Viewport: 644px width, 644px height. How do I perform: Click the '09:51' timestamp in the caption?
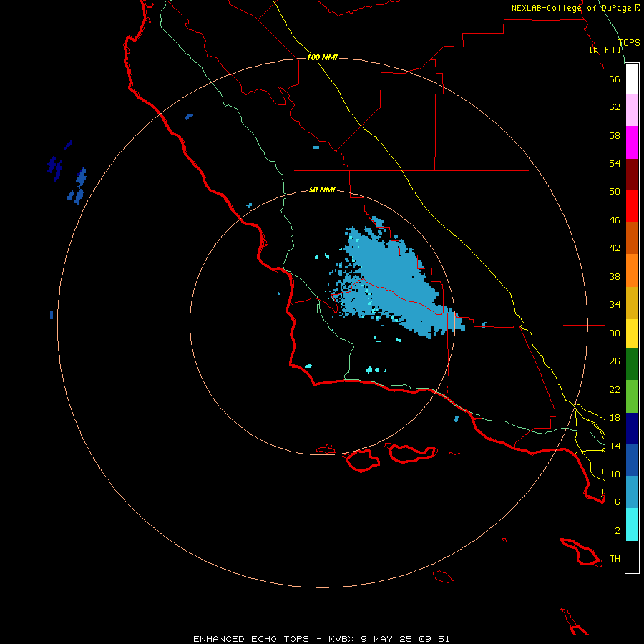click(x=434, y=639)
